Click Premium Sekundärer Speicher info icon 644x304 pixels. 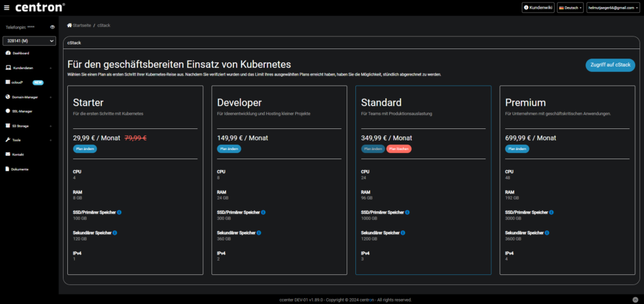pyautogui.click(x=547, y=233)
